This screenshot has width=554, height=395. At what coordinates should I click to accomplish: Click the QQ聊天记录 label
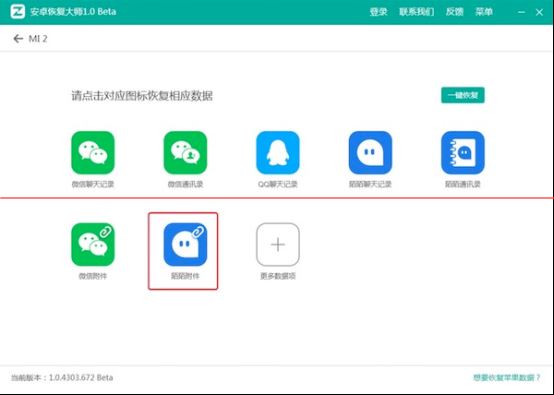click(x=278, y=184)
